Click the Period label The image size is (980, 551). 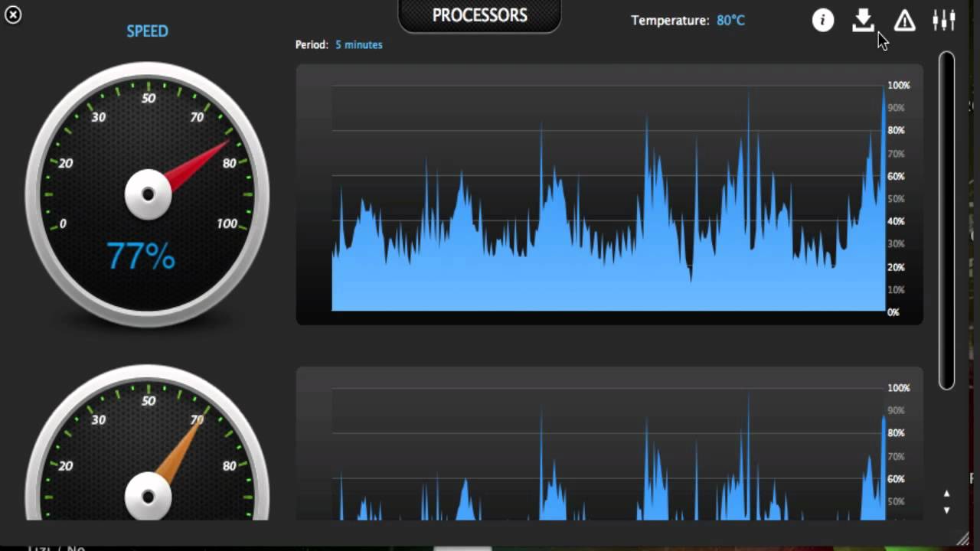[312, 44]
